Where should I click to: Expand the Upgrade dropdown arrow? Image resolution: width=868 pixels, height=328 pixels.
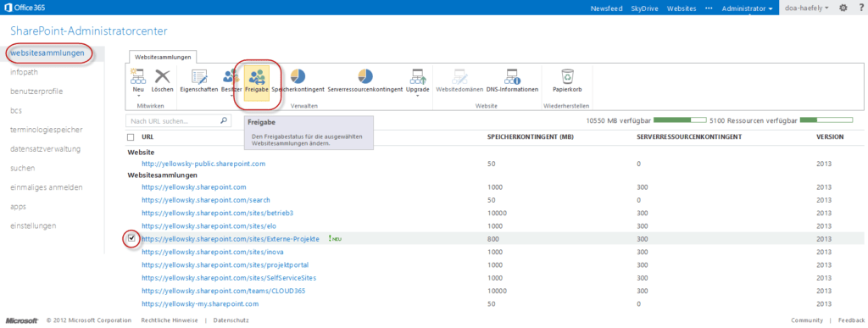[417, 96]
